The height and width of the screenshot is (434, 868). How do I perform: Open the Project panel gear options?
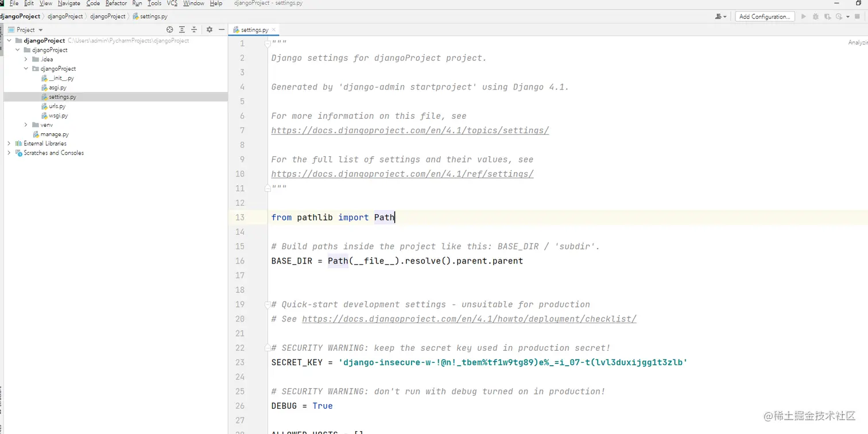point(210,29)
